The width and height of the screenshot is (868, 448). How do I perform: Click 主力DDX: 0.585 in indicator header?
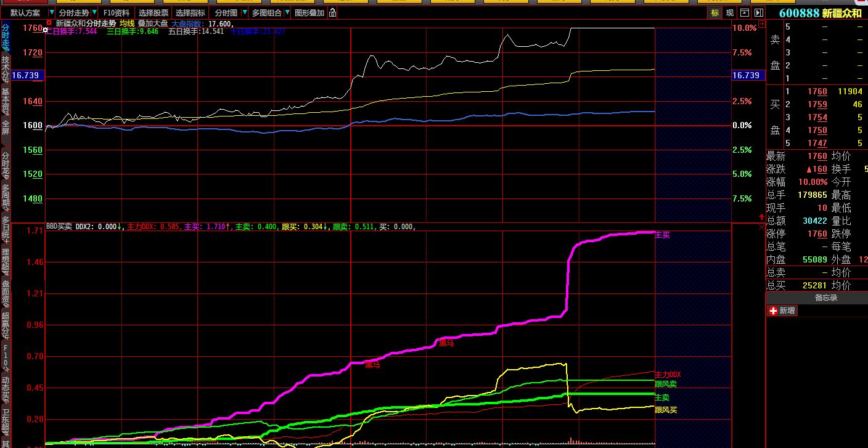154,227
